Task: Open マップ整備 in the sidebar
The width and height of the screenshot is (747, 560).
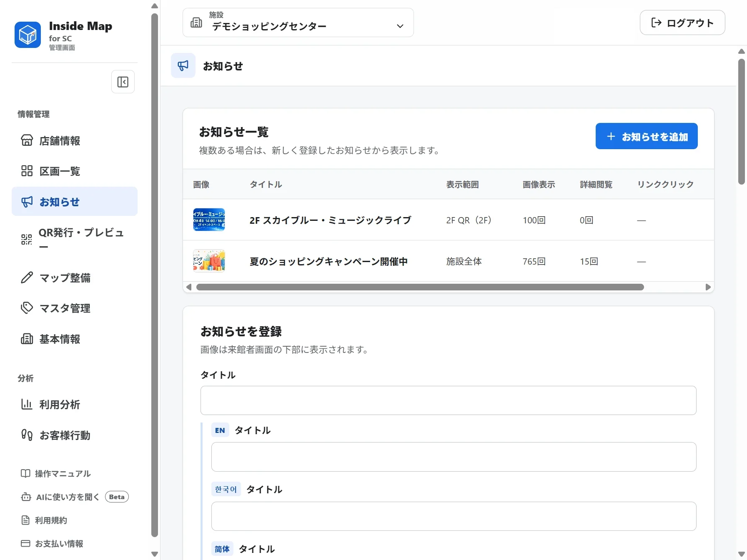Action: point(75,277)
